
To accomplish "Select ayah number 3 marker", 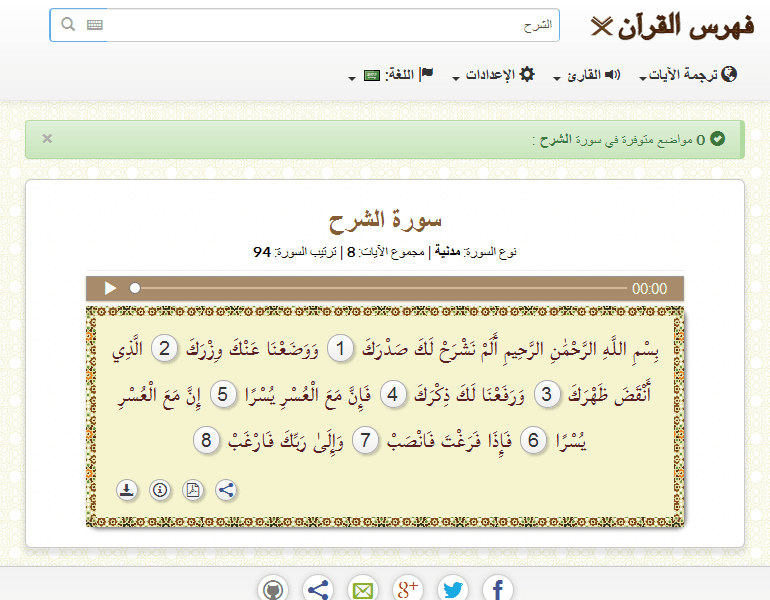I will 547,394.
